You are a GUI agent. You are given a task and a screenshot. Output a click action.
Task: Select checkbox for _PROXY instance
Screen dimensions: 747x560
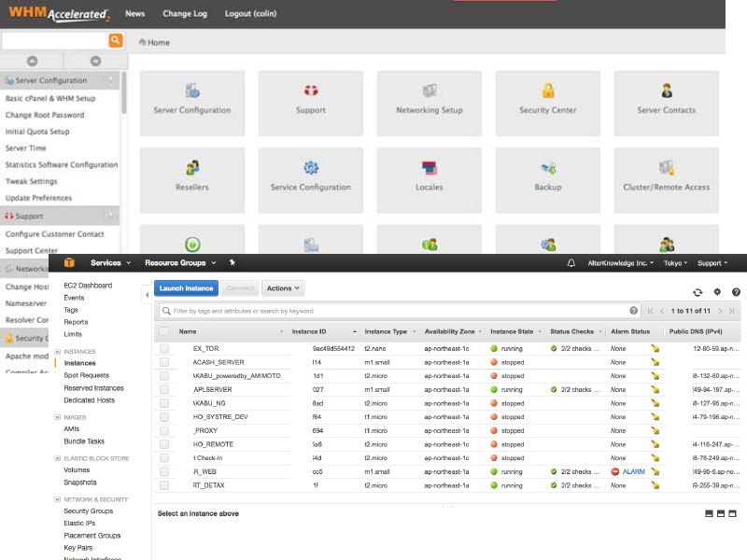point(164,430)
